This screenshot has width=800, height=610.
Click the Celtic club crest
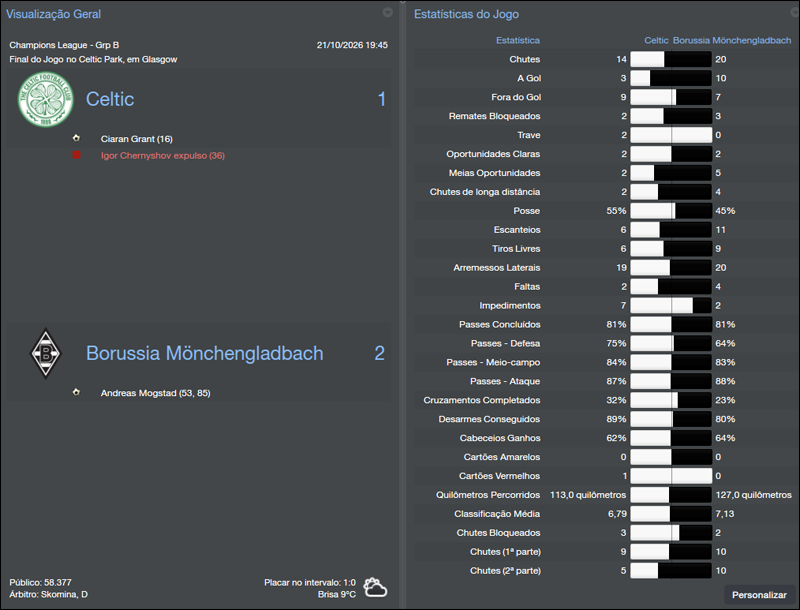tap(46, 101)
